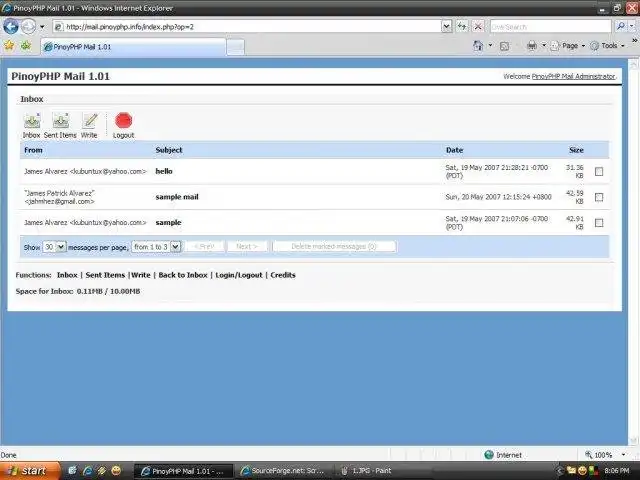640x480 pixels.
Task: Open the Tools menu dropdown
Action: click(607, 46)
